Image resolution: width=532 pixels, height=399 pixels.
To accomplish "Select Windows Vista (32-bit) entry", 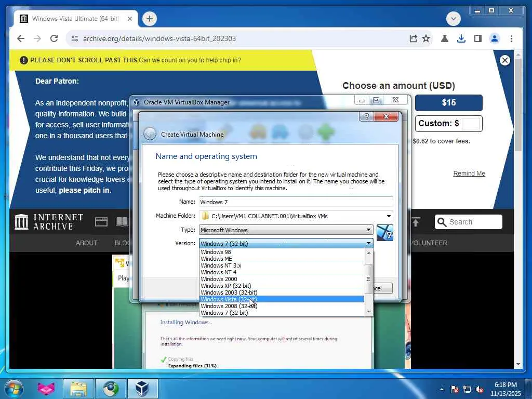I will click(282, 299).
